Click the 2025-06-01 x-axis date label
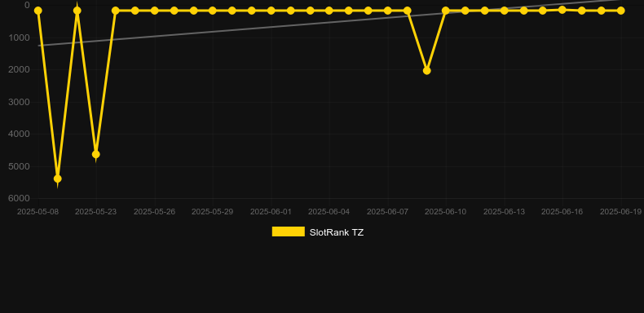The image size is (644, 313). [x=271, y=212]
